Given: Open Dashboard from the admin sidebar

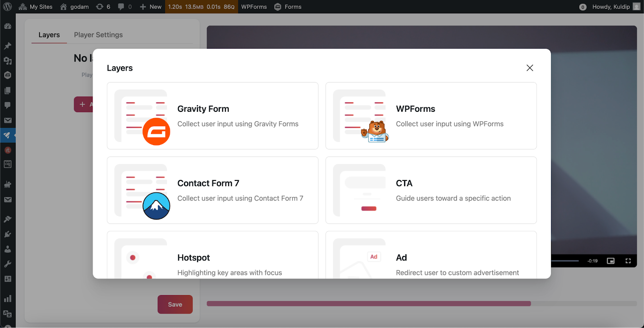Looking at the screenshot, I should coord(8,27).
